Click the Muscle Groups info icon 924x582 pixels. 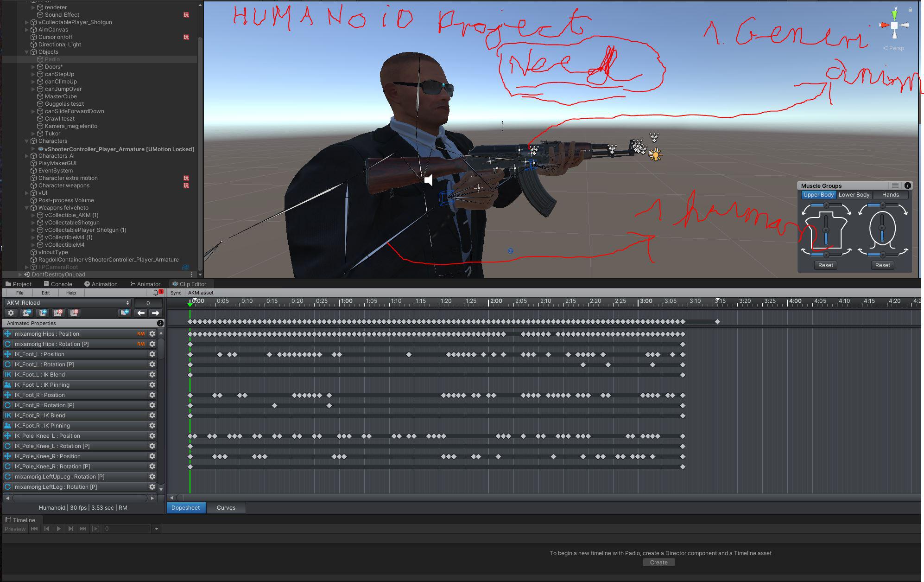(x=907, y=185)
